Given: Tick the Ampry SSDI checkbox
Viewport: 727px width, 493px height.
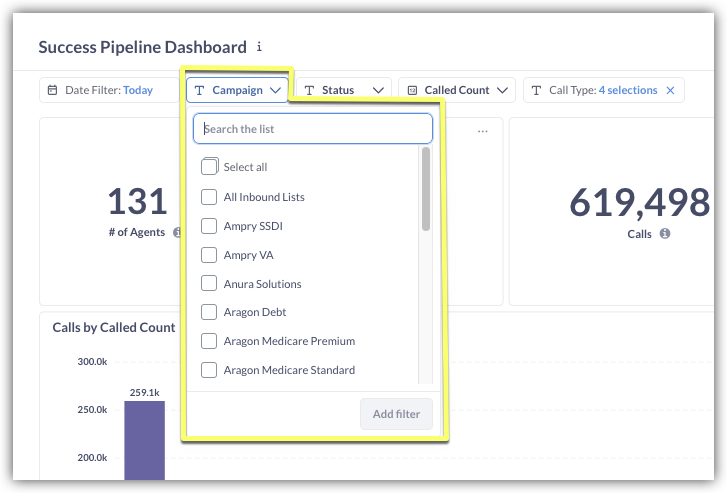Looking at the screenshot, I should point(210,226).
